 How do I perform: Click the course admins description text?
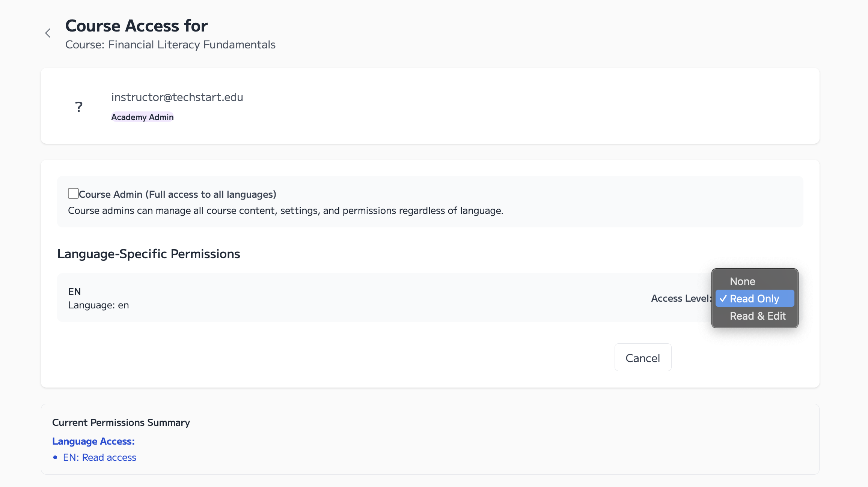(285, 210)
